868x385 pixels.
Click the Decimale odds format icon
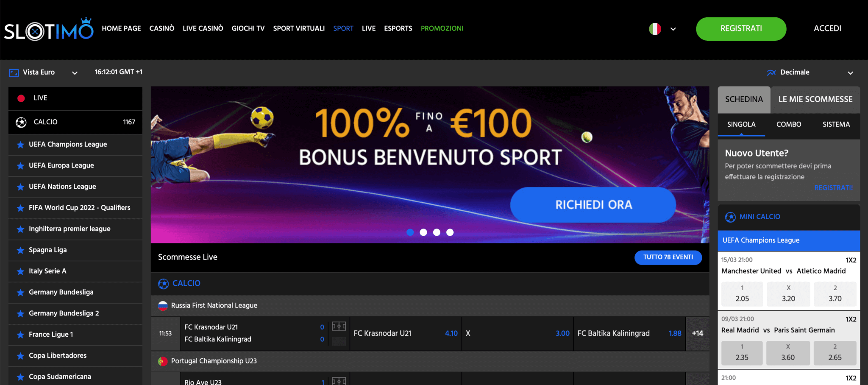(771, 73)
